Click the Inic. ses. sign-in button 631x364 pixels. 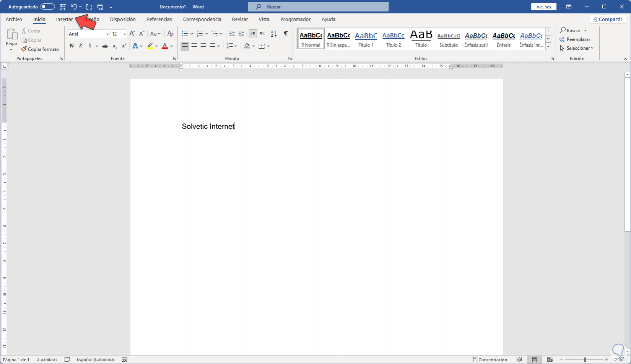(543, 7)
